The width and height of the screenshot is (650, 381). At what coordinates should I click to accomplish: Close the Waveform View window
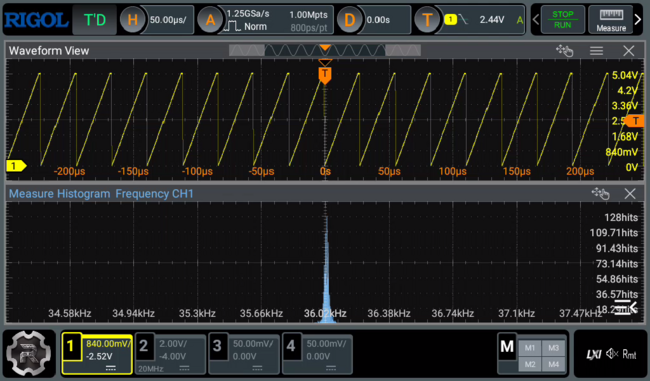629,51
